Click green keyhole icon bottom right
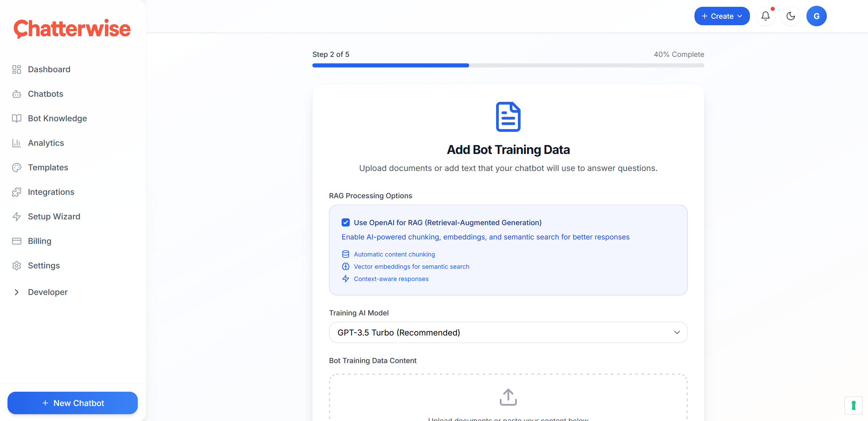Image resolution: width=868 pixels, height=421 pixels. point(853,405)
